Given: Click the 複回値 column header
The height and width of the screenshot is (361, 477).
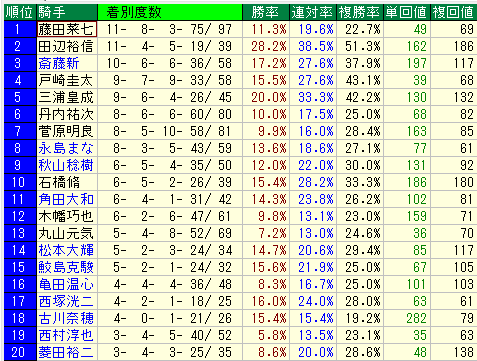Looking at the screenshot, I should point(454,12).
